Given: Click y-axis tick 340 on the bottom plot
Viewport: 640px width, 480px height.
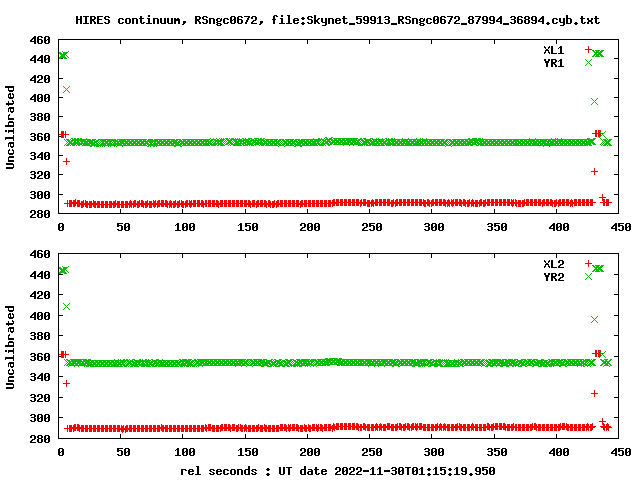Looking at the screenshot, I should [40, 377].
